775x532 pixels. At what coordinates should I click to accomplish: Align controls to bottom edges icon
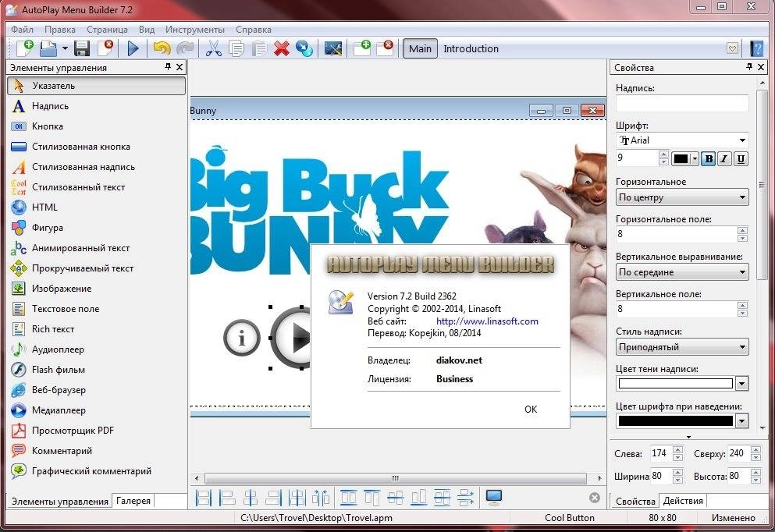pos(418,498)
